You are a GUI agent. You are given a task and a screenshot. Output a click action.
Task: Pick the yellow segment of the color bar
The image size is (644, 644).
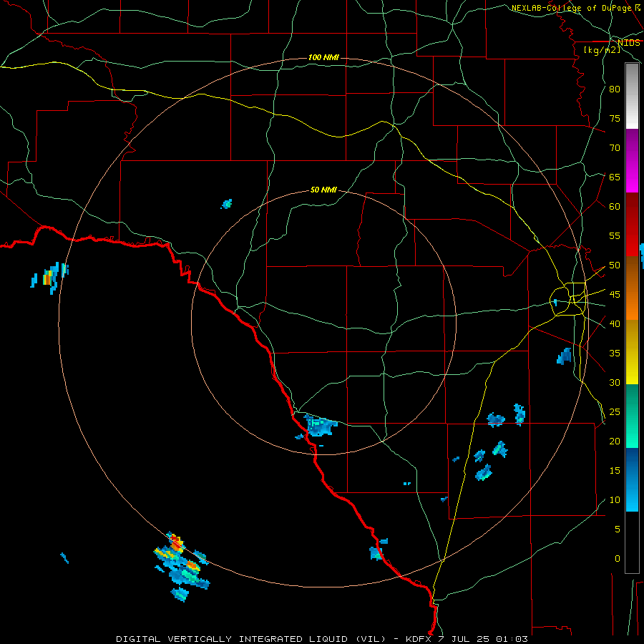tap(632, 352)
